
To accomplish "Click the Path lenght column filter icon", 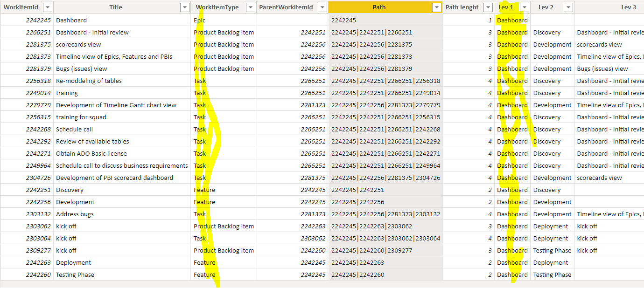I will (x=488, y=7).
